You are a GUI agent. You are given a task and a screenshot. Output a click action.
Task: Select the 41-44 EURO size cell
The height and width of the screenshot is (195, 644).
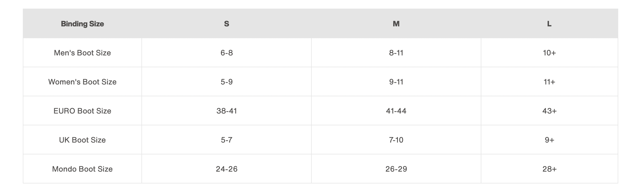[x=396, y=111]
